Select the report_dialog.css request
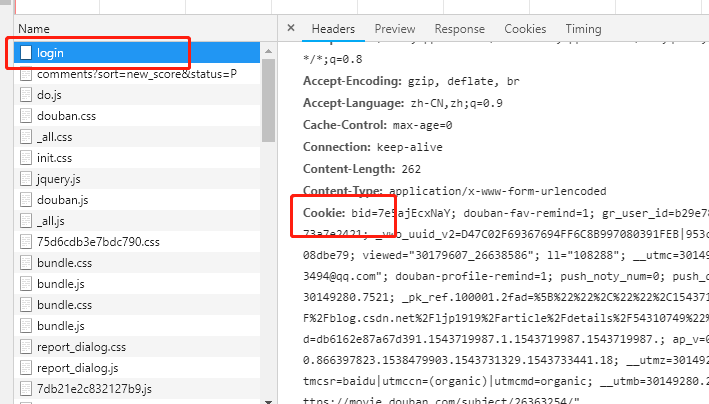This screenshot has height=404, width=709. click(137, 347)
